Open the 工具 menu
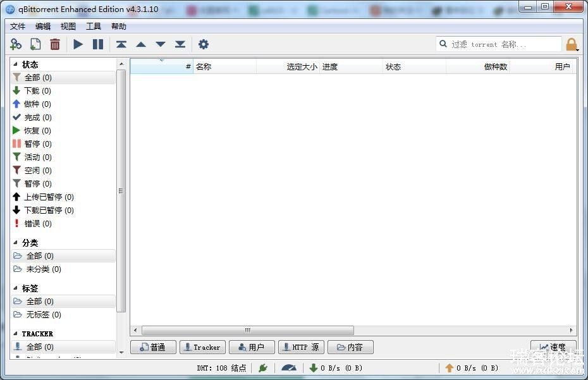 click(94, 27)
